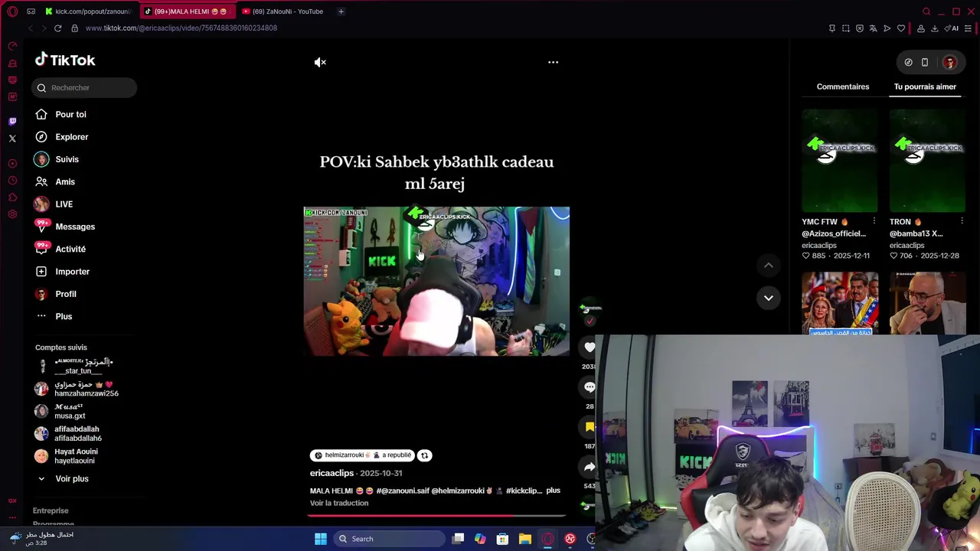Open options for TRON suggested video
The height and width of the screenshot is (551, 980).
coord(961,222)
